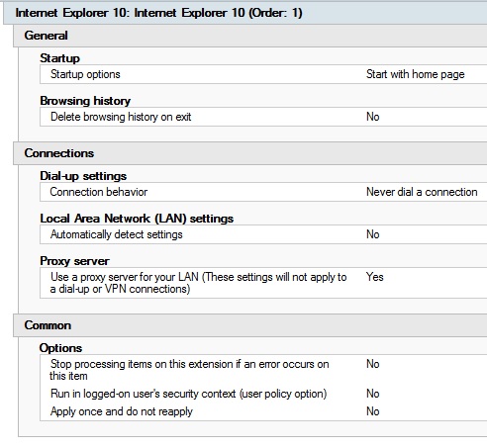Collapse the Connections section header

(250, 153)
